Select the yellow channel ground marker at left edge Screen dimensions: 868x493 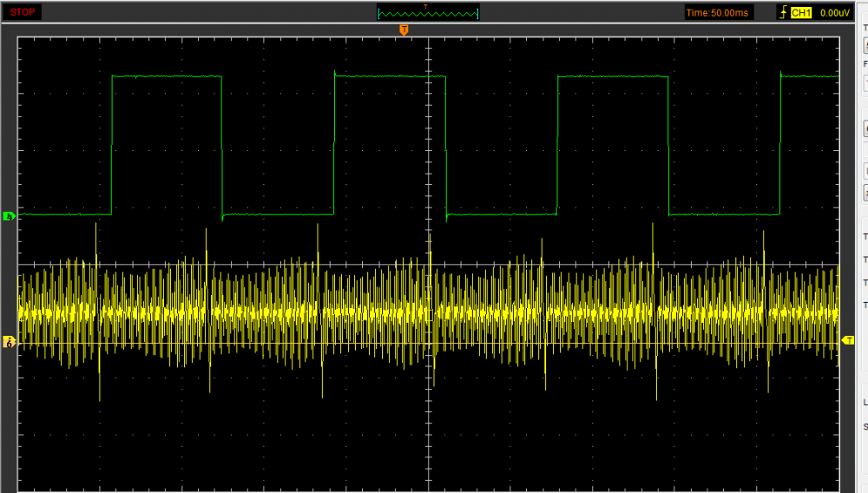[x=10, y=343]
